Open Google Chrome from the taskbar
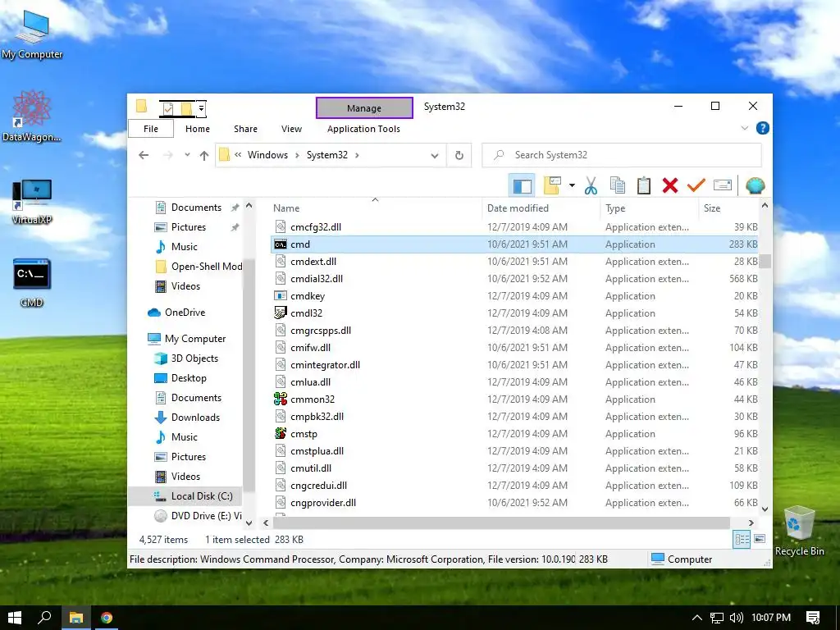This screenshot has height=630, width=840. (107, 618)
